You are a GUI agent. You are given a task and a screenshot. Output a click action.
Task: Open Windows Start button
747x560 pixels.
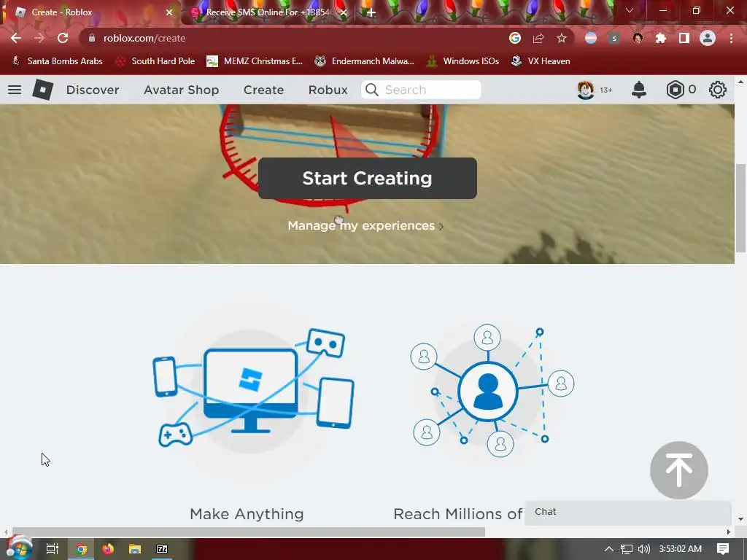19,548
